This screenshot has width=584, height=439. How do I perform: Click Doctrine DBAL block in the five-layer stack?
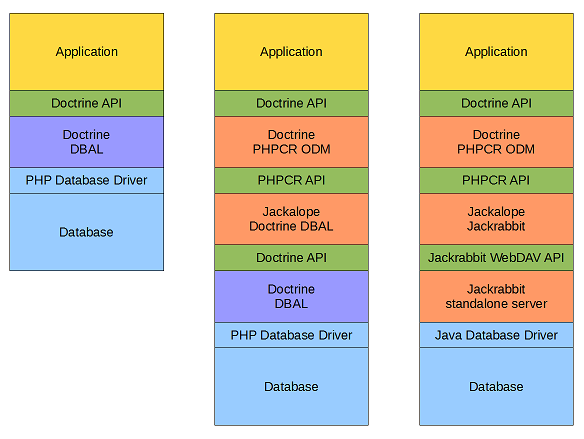[86, 142]
